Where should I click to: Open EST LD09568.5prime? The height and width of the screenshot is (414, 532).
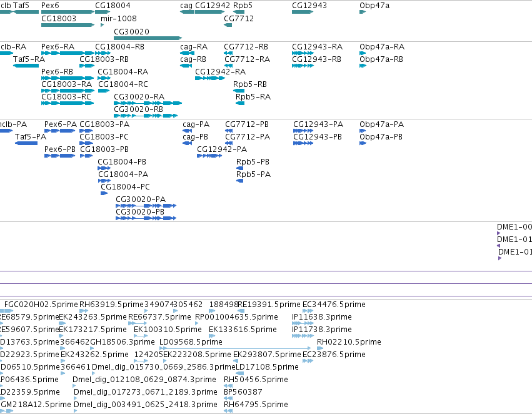(x=191, y=342)
